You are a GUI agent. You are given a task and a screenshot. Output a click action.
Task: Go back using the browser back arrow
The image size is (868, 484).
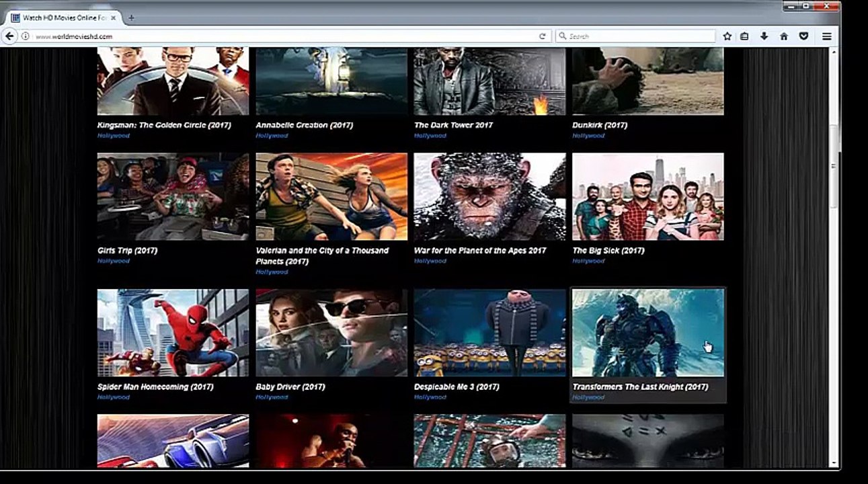coord(9,36)
